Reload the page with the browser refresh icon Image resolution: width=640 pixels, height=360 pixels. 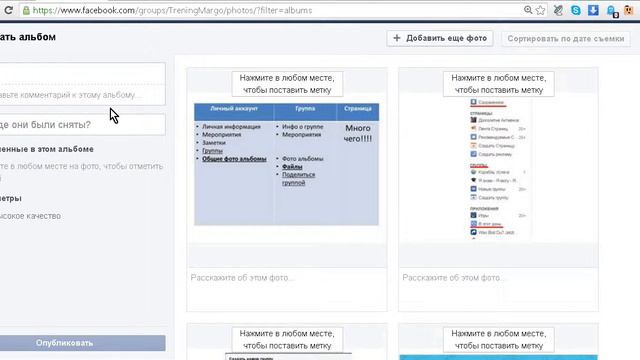[x=8, y=10]
